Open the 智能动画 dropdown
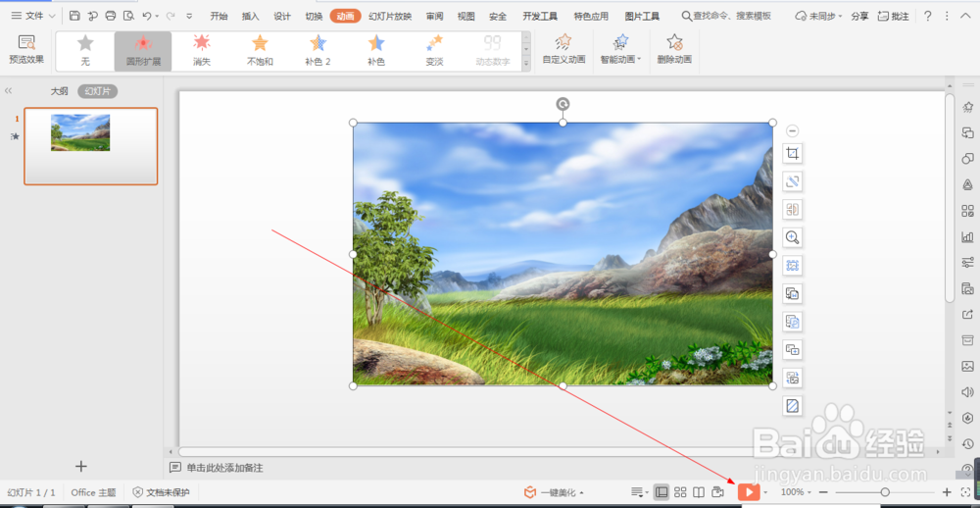 620,50
